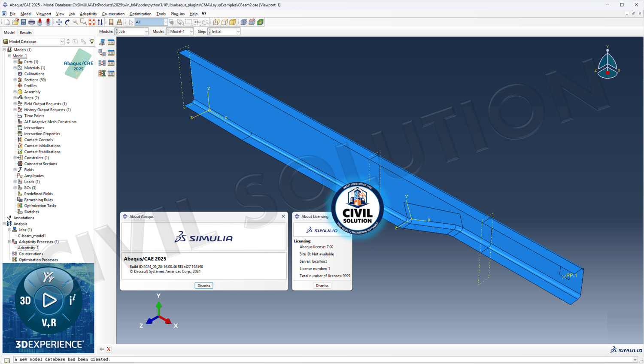Open the Viewport menu
The width and height of the screenshot is (644, 364).
coord(44,14)
